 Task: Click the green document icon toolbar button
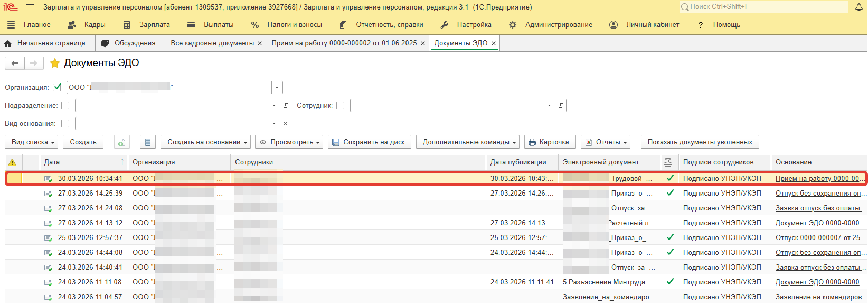(x=121, y=142)
